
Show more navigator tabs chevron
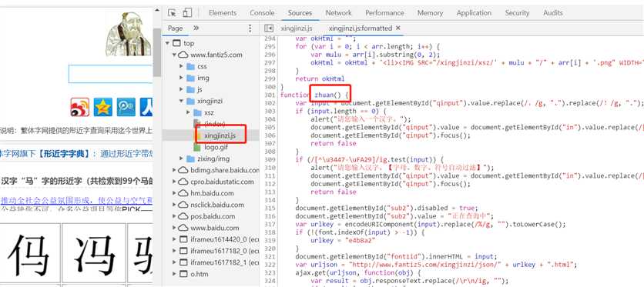[x=196, y=28]
